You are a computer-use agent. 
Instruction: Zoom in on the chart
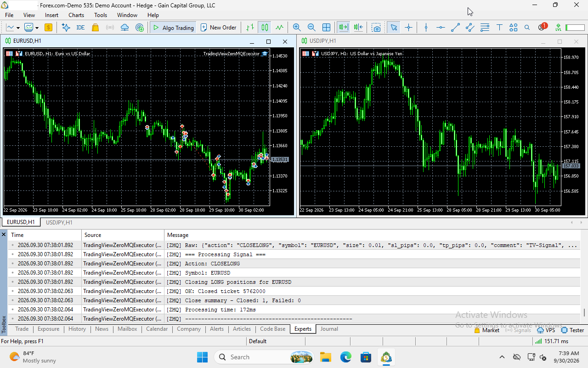click(x=297, y=28)
